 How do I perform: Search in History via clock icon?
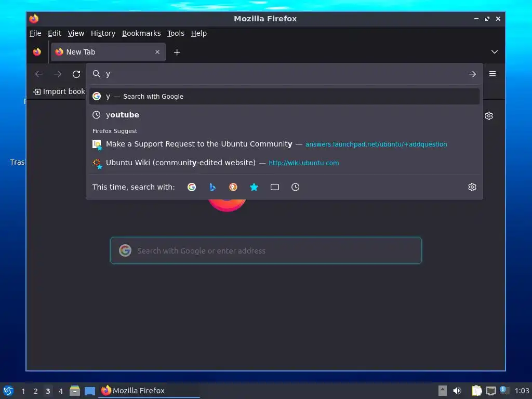tap(295, 187)
